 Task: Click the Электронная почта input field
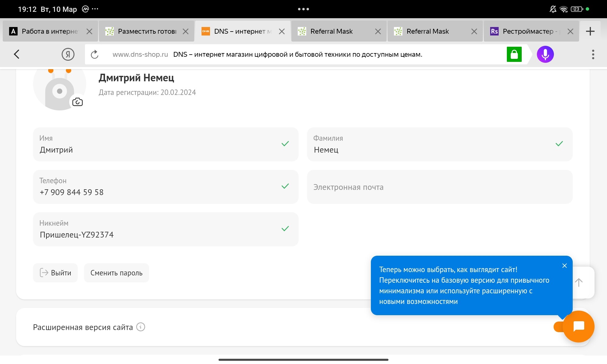(439, 187)
